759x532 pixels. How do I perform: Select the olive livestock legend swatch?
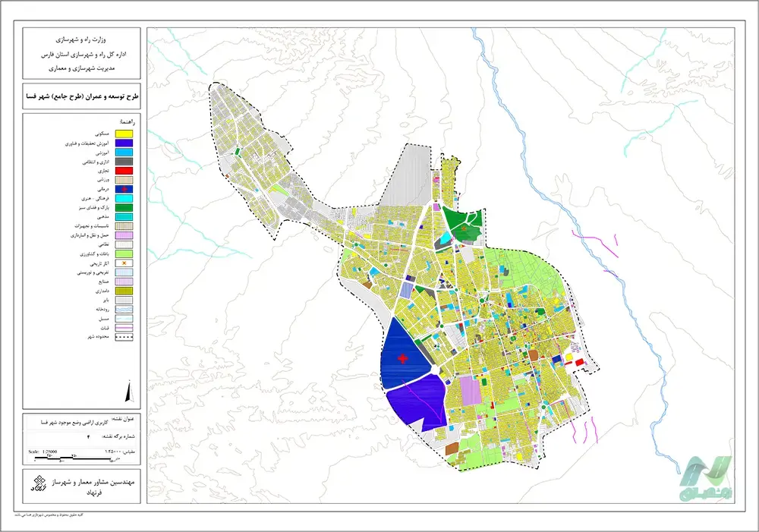[x=124, y=290]
